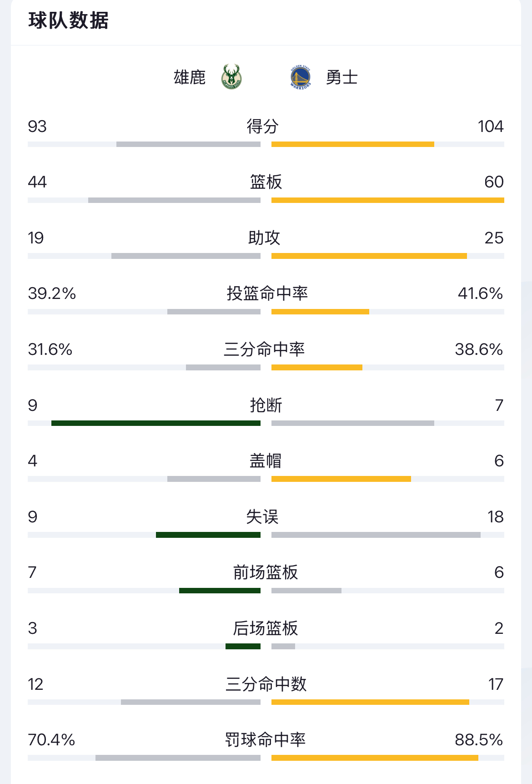
Task: Click the 三分命中率 stat label
Action: coord(264,349)
